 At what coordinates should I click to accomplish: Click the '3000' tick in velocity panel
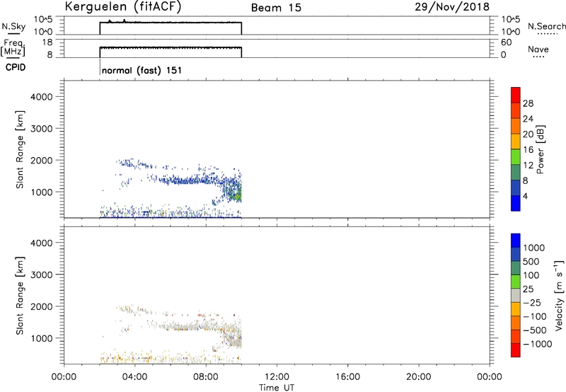42,275
